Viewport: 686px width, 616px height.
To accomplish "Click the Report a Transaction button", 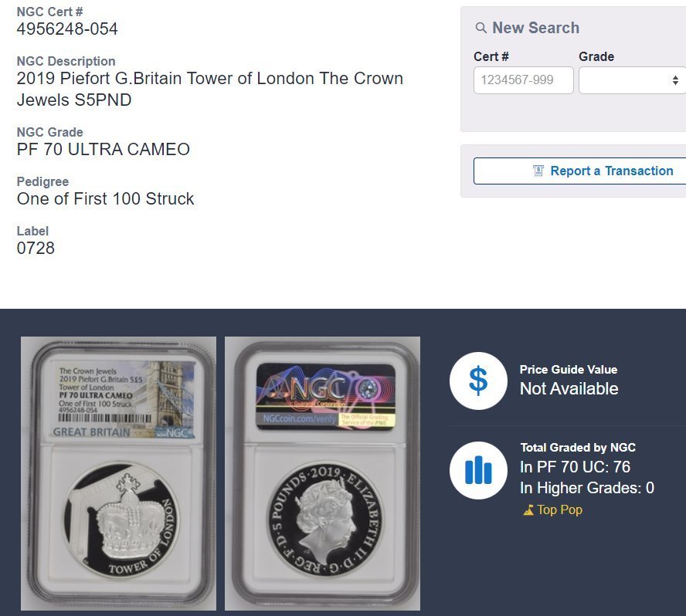I will (579, 171).
